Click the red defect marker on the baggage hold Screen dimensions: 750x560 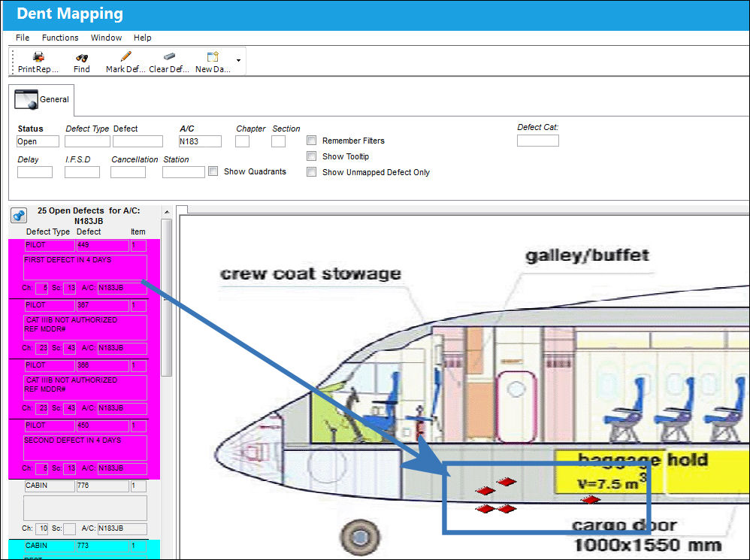tap(590, 500)
